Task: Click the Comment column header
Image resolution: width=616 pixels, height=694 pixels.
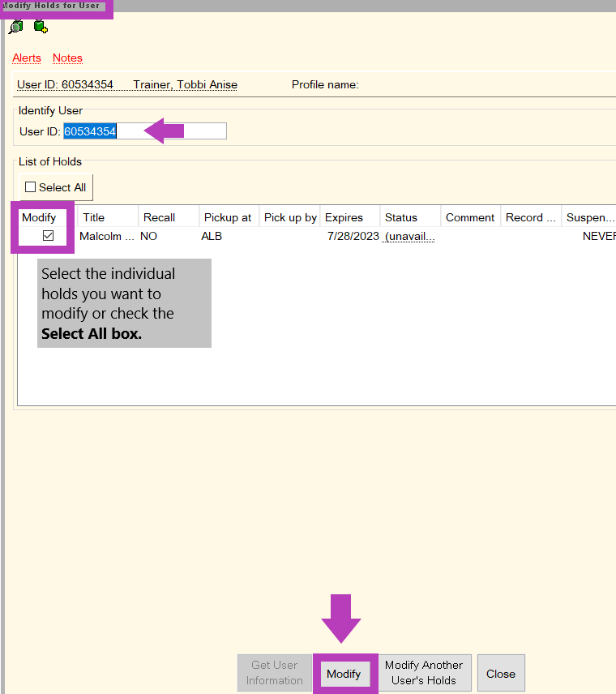Action: pos(471,217)
